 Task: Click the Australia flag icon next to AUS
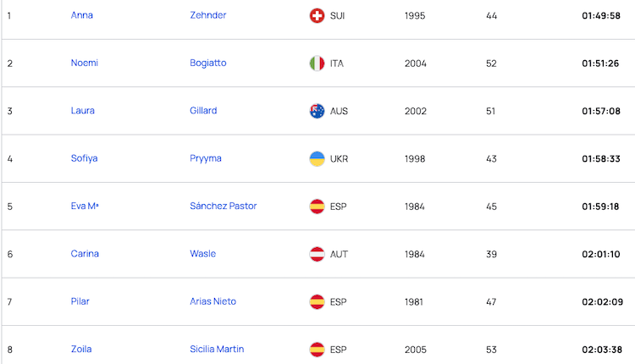pyautogui.click(x=317, y=111)
